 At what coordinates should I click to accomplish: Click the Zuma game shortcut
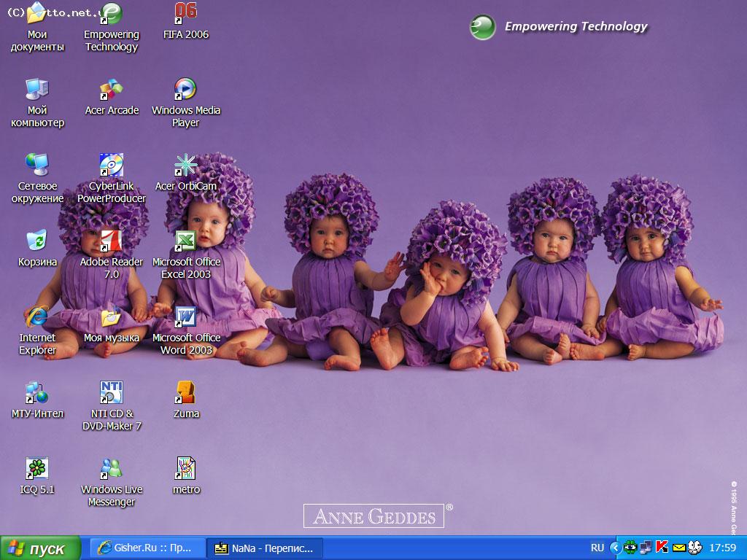click(x=185, y=394)
